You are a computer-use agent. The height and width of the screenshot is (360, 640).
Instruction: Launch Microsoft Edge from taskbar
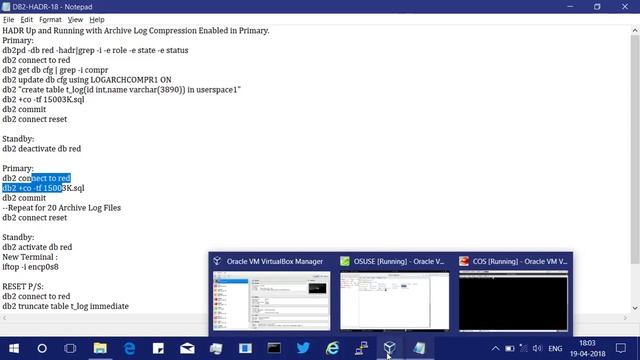click(129, 348)
